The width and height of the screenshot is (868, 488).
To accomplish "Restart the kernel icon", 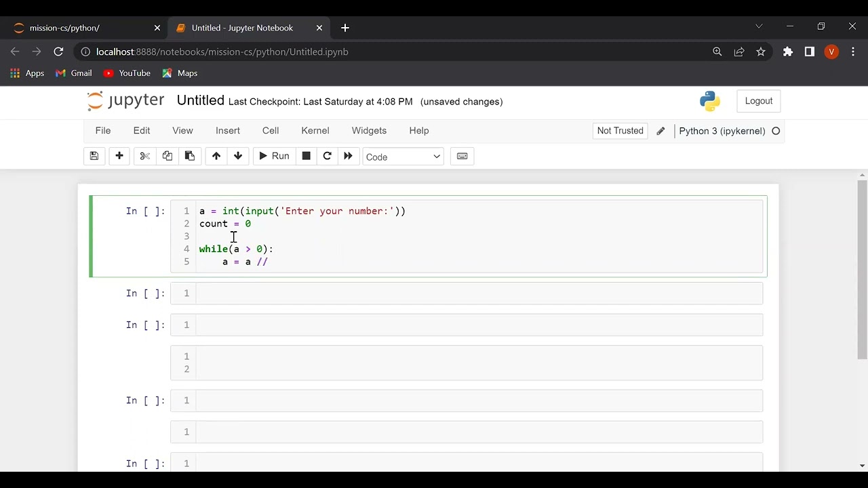I will 327,156.
